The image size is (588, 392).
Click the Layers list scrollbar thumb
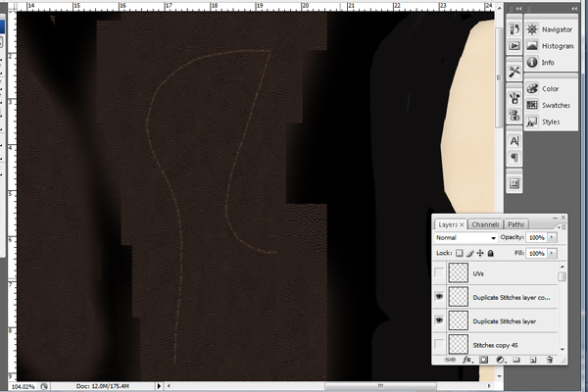(x=562, y=276)
